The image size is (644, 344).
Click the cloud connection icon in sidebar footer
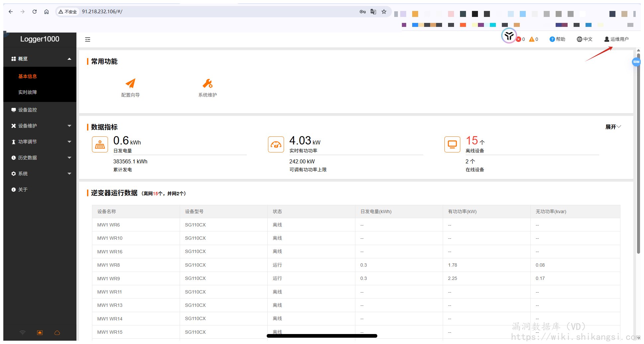click(x=57, y=333)
